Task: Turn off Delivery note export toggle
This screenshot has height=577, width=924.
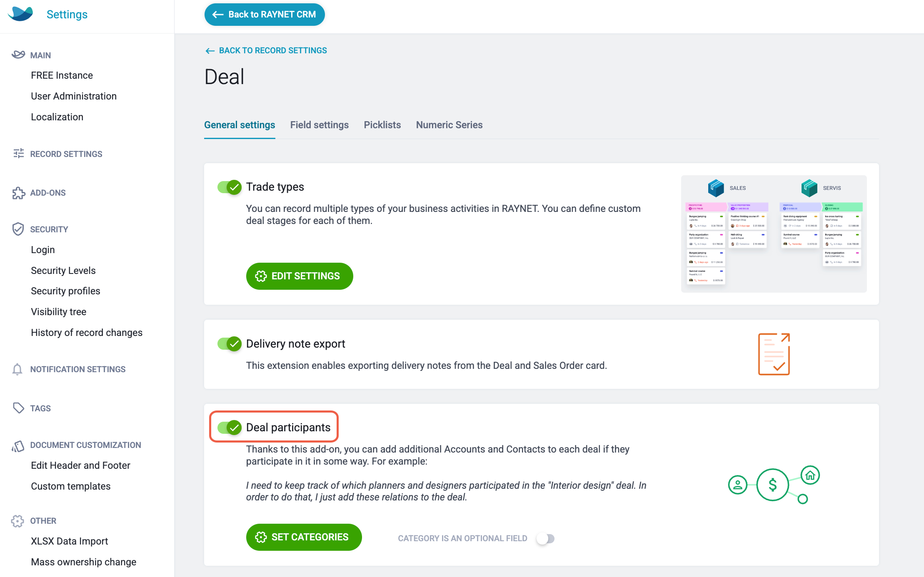Action: 230,344
